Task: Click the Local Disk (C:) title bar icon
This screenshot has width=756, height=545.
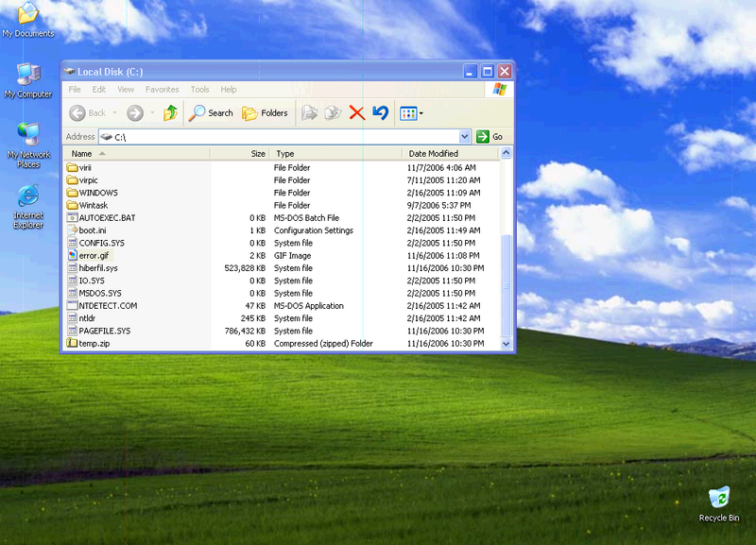Action: tap(69, 72)
